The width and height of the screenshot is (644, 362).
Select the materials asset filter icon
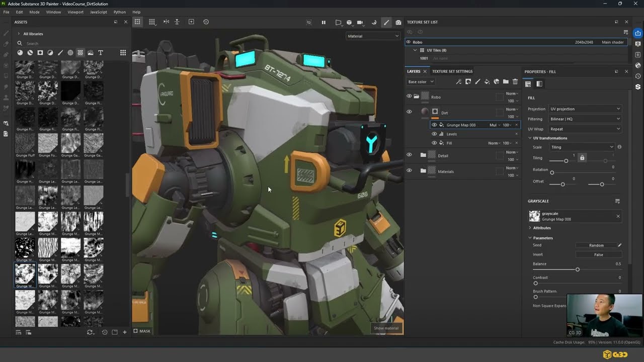(x=20, y=53)
